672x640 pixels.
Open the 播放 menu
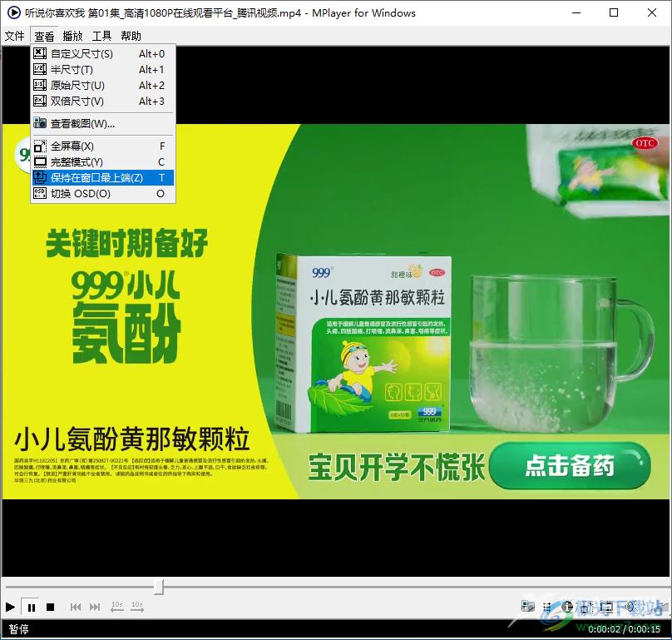pyautogui.click(x=72, y=36)
